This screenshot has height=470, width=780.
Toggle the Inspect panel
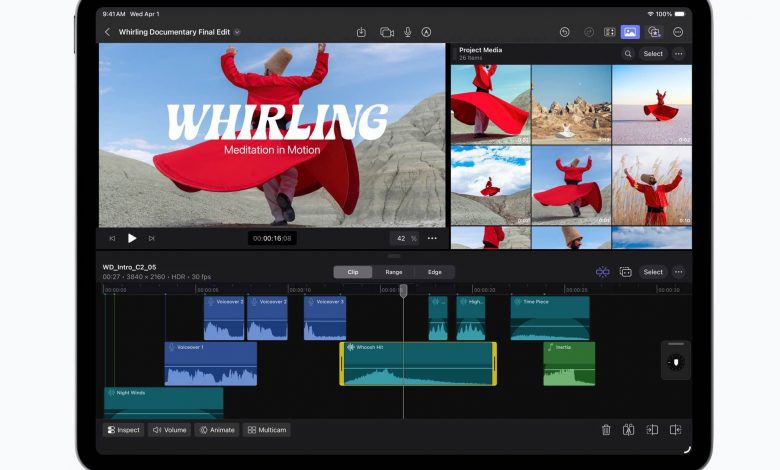(123, 430)
